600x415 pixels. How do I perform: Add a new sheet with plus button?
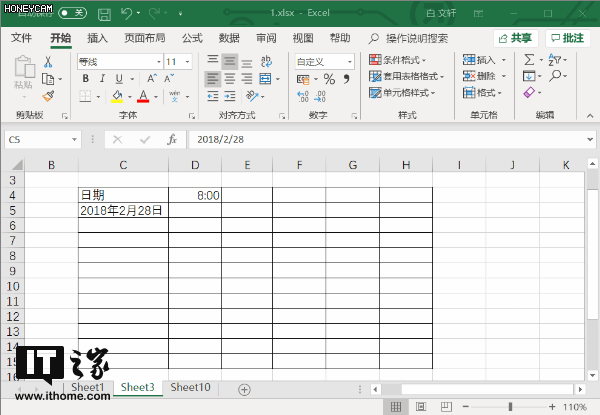pos(244,389)
